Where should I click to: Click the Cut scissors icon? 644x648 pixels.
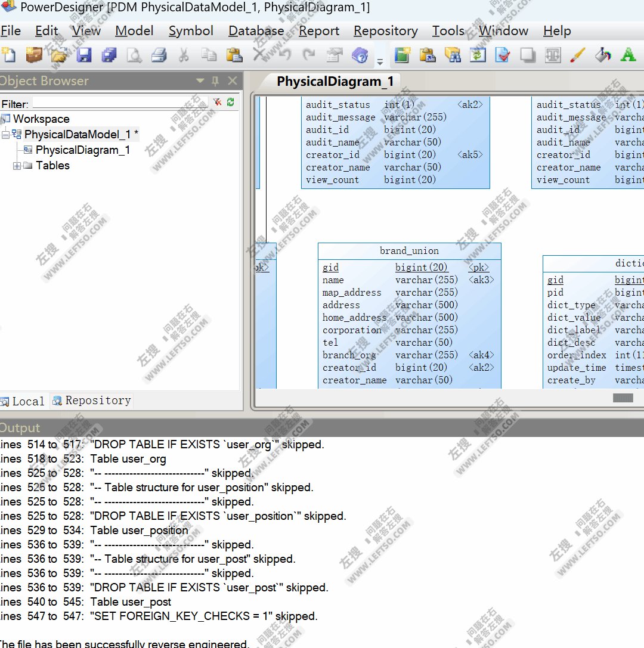pos(184,55)
